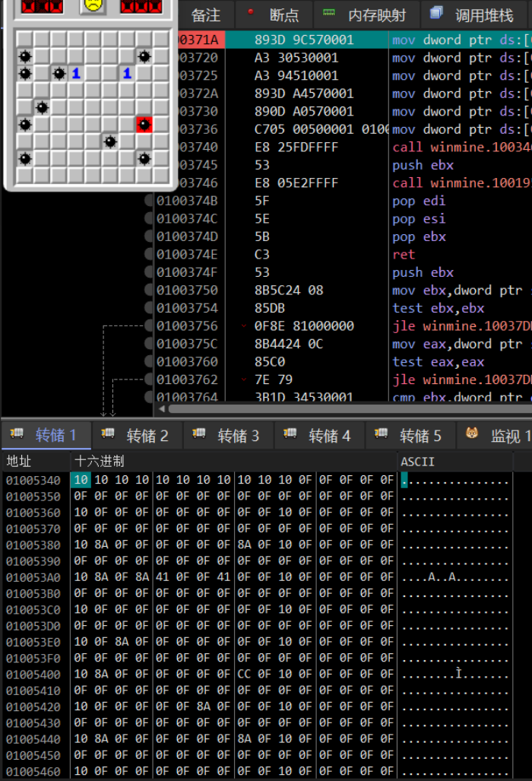The height and width of the screenshot is (781, 532).
Task: Click the 地址 column header in the dump
Action: pos(19,462)
